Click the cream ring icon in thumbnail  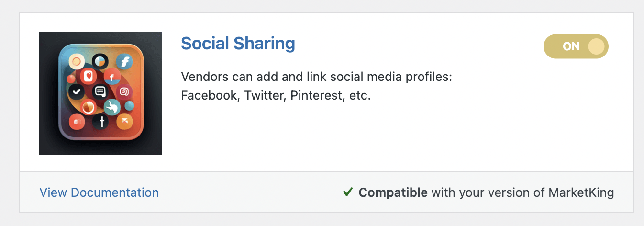[x=77, y=61]
